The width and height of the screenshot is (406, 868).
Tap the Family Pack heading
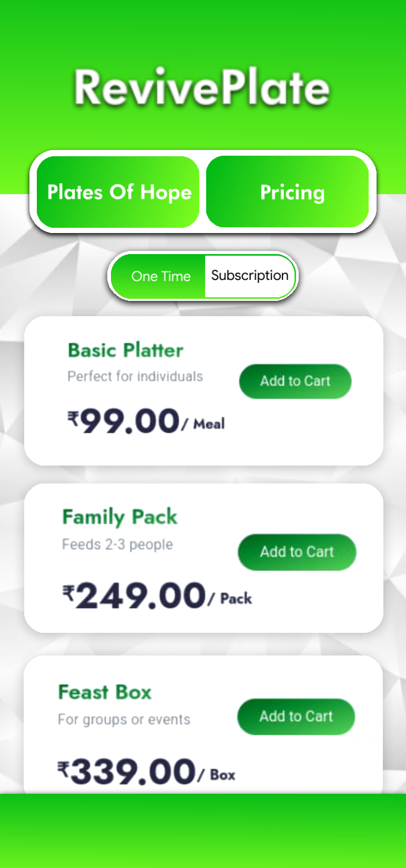[119, 517]
